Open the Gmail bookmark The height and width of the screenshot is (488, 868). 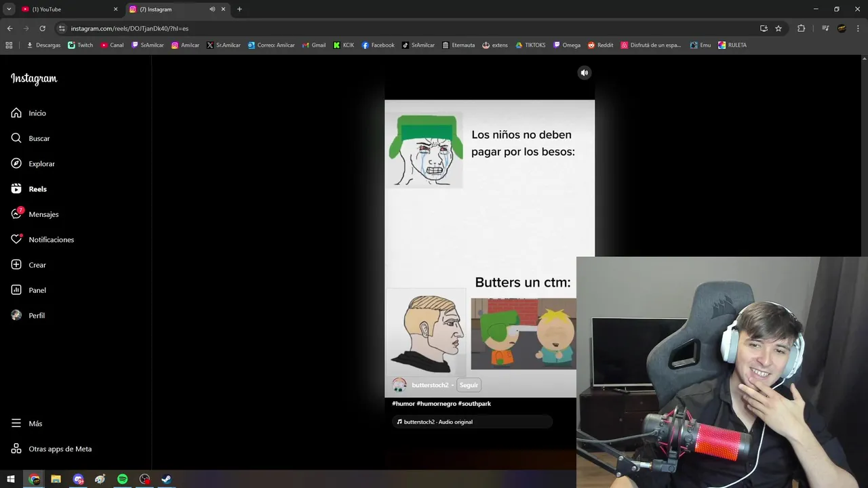tap(313, 45)
